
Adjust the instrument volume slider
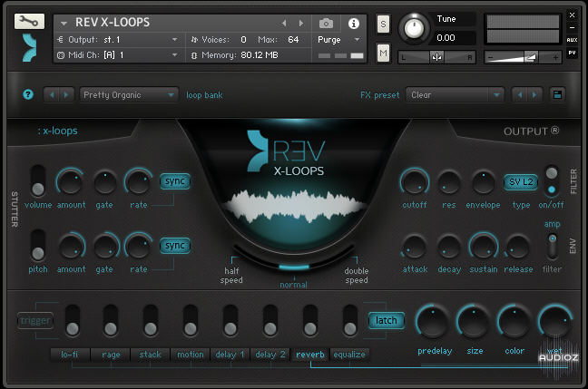[523, 57]
